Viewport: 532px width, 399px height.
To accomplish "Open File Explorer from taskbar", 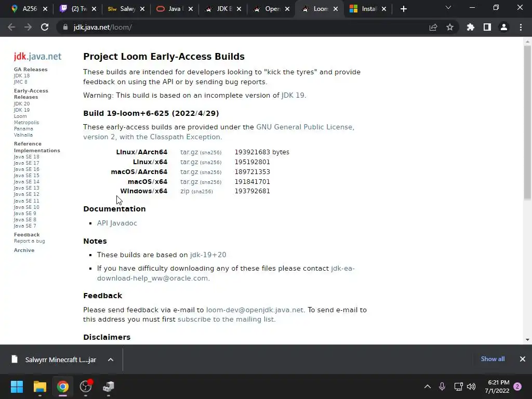I will tap(39, 387).
